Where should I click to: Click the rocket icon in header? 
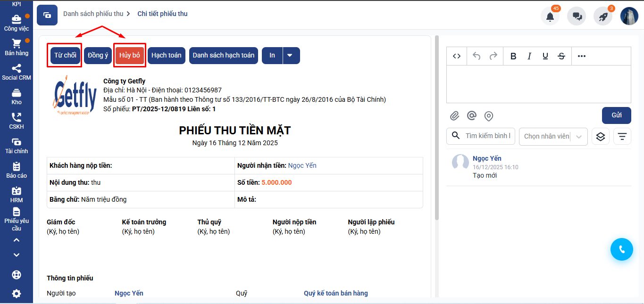(x=603, y=16)
